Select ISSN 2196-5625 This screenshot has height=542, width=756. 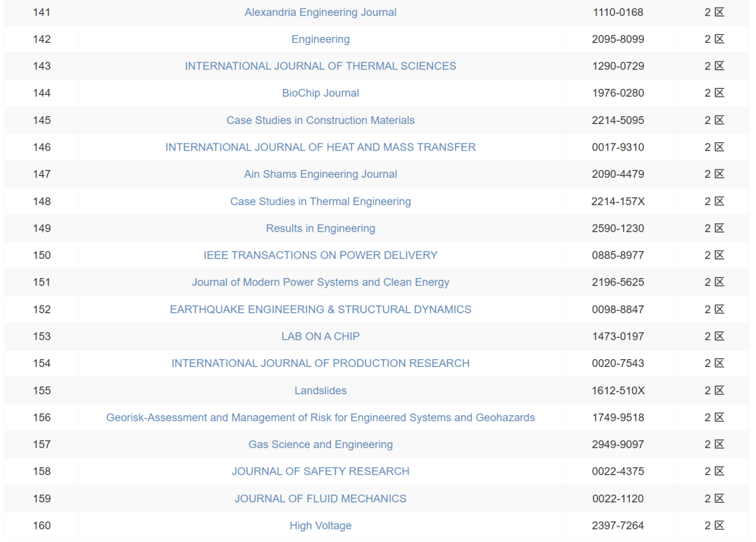click(x=617, y=282)
